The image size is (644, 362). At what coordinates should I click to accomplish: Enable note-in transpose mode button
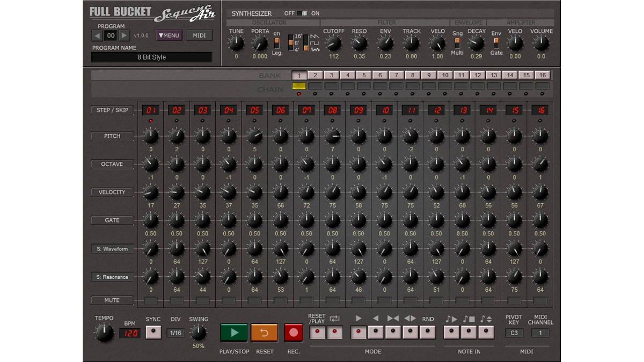tap(486, 333)
